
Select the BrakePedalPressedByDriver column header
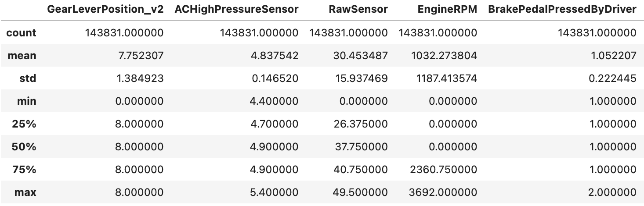tap(562, 10)
